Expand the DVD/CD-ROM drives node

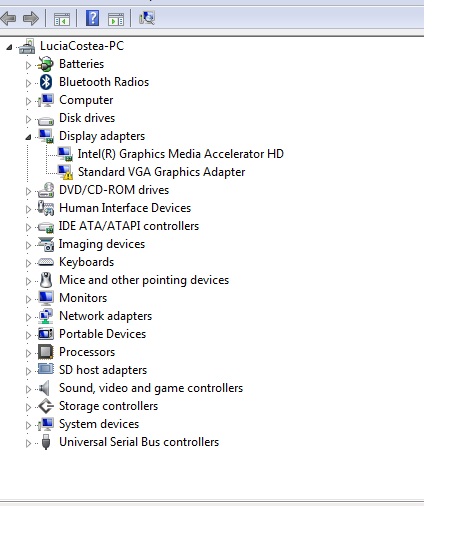click(x=28, y=191)
